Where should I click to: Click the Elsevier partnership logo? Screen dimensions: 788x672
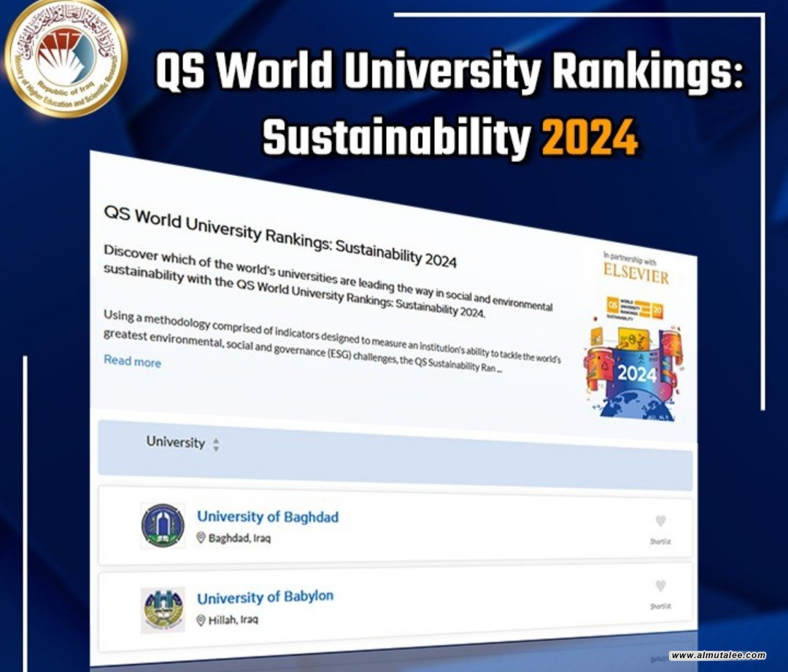635,272
